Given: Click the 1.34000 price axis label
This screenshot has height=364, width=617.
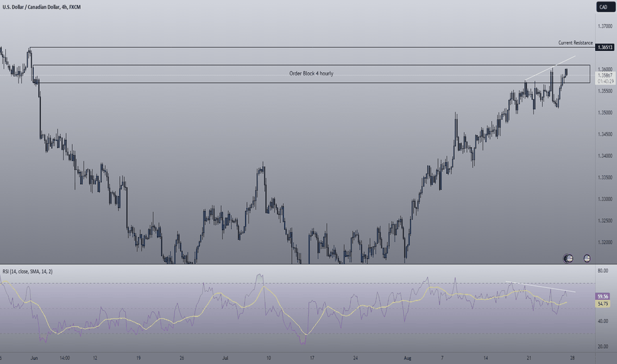Looking at the screenshot, I should point(605,156).
